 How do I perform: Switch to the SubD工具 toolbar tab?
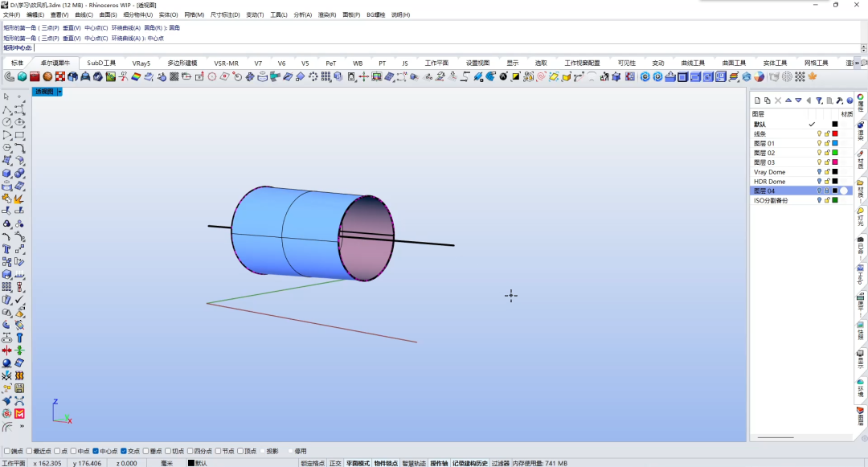point(101,63)
